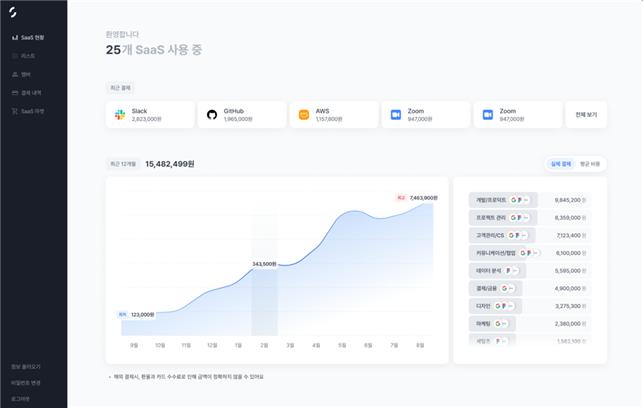Click the 결제 내역 card icon in sidebar

(14, 92)
